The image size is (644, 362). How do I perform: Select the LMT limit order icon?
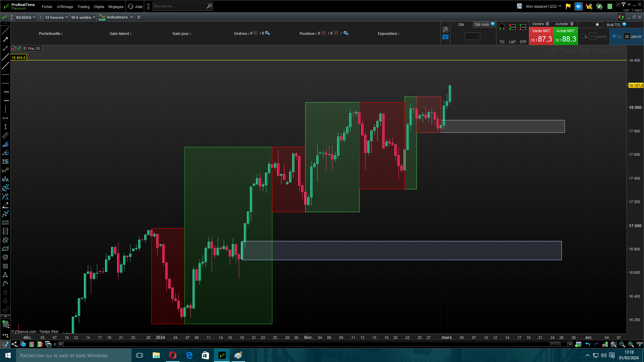(512, 28)
